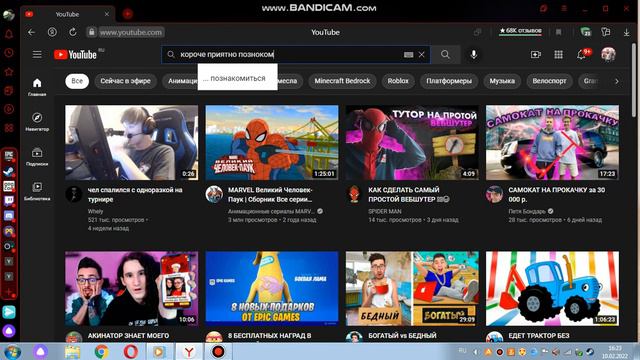Open the Epic Games icon in Opera sidebar
Image resolution: width=640 pixels, height=360 pixels.
coord(9,156)
